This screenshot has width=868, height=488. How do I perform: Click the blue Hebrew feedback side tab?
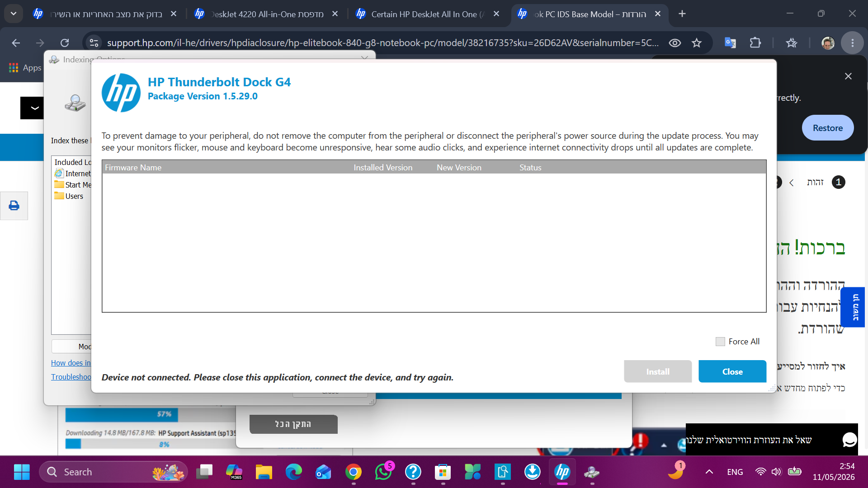[x=853, y=307]
